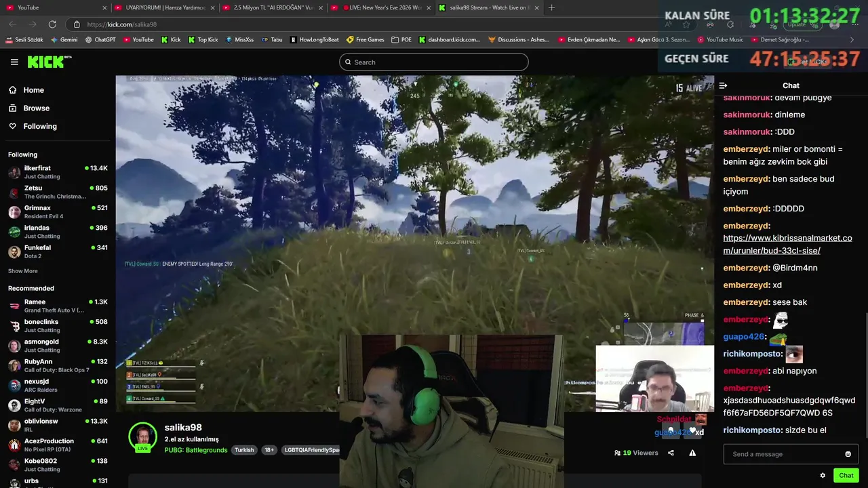Open the Sesli Sözlük bookmark
The image size is (868, 488).
[25, 40]
